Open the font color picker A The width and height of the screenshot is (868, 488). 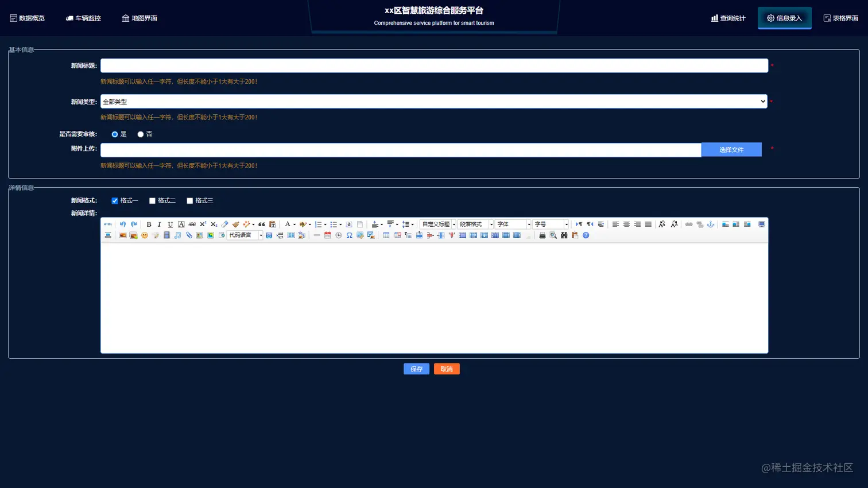288,224
